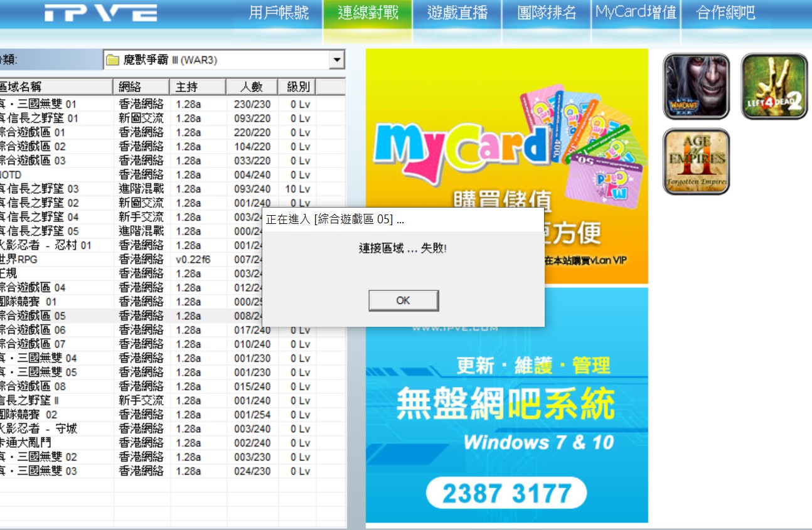The height and width of the screenshot is (530, 812).
Task: Launch the Warcraft III game icon
Action: (697, 87)
